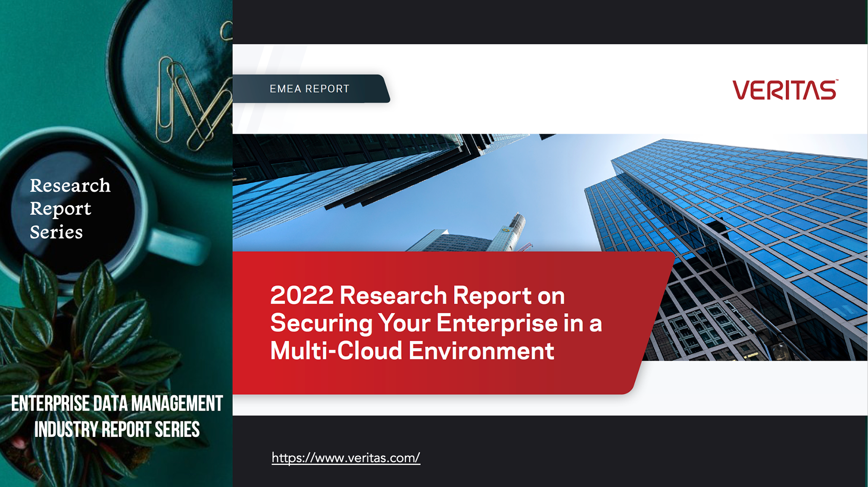
Task: Click the Research Report Series text
Action: pyautogui.click(x=70, y=208)
